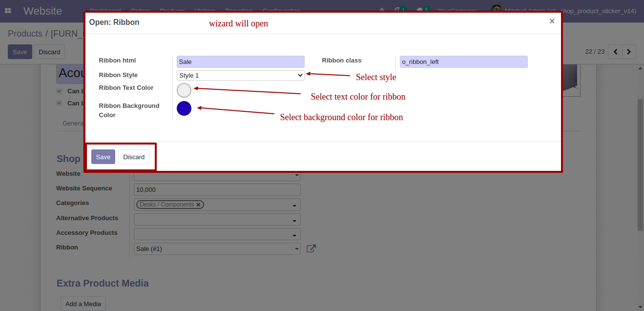Viewport: 644px width, 311px height.
Task: Close the Open: Ribbon dialog
Action: pos(552,21)
